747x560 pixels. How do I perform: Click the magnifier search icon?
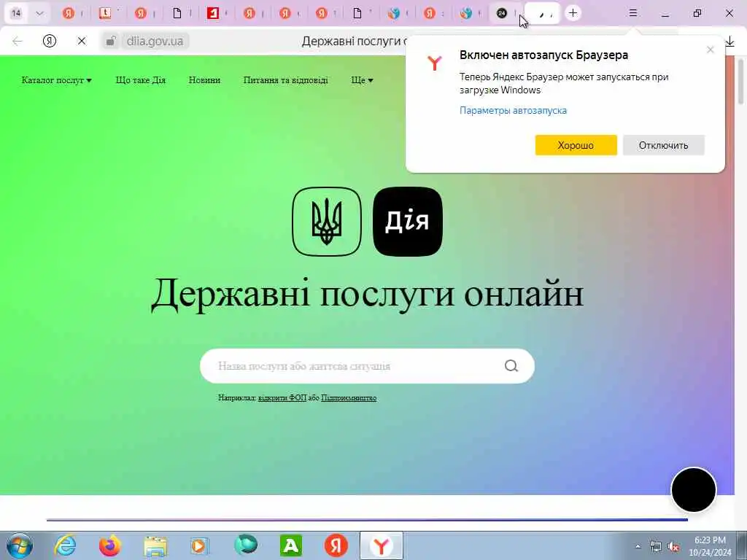[511, 366]
